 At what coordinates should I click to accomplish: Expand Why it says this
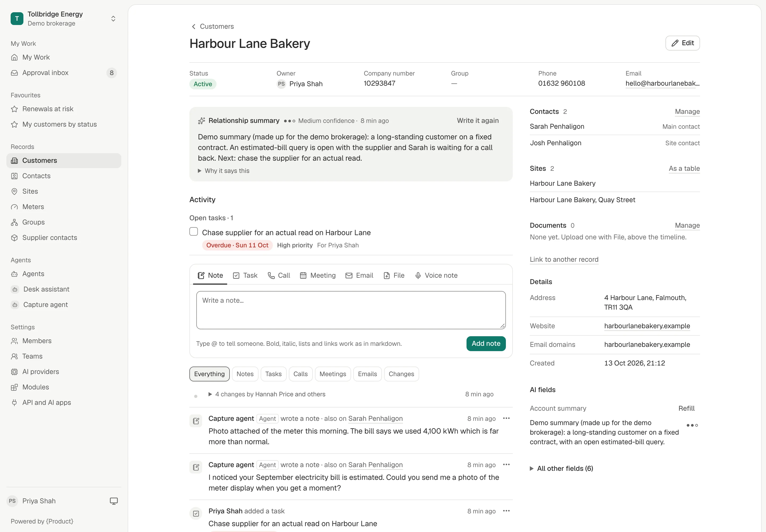pyautogui.click(x=223, y=171)
